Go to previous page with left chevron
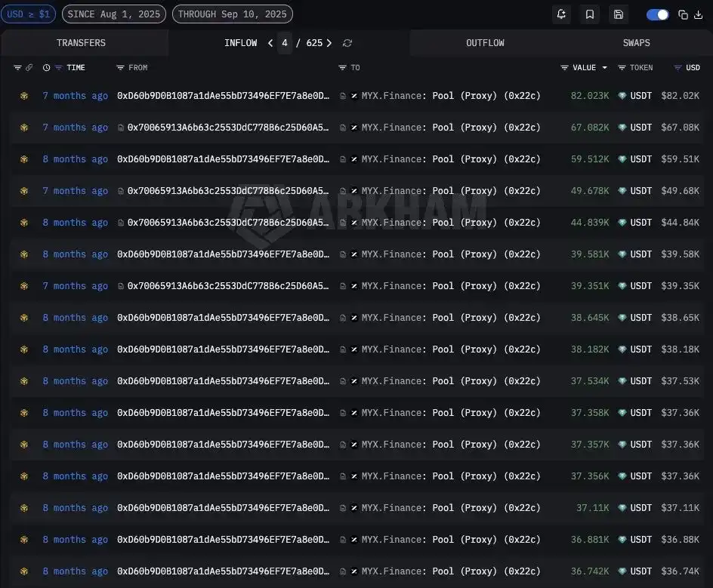This screenshot has height=588, width=713. pos(270,43)
